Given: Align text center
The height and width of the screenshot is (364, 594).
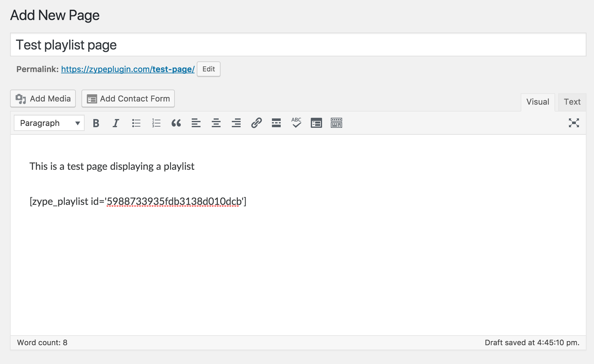Looking at the screenshot, I should click(x=216, y=123).
